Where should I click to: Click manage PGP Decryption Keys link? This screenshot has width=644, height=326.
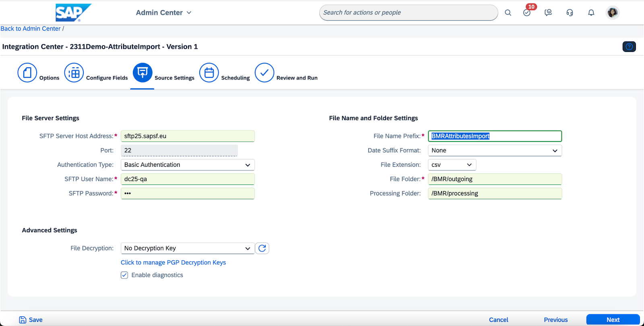[x=173, y=262]
